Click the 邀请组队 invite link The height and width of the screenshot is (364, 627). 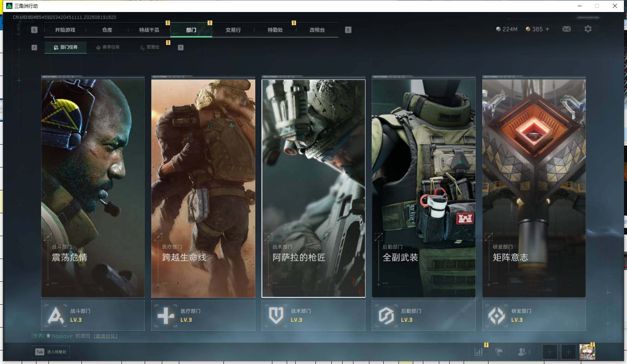105,336
